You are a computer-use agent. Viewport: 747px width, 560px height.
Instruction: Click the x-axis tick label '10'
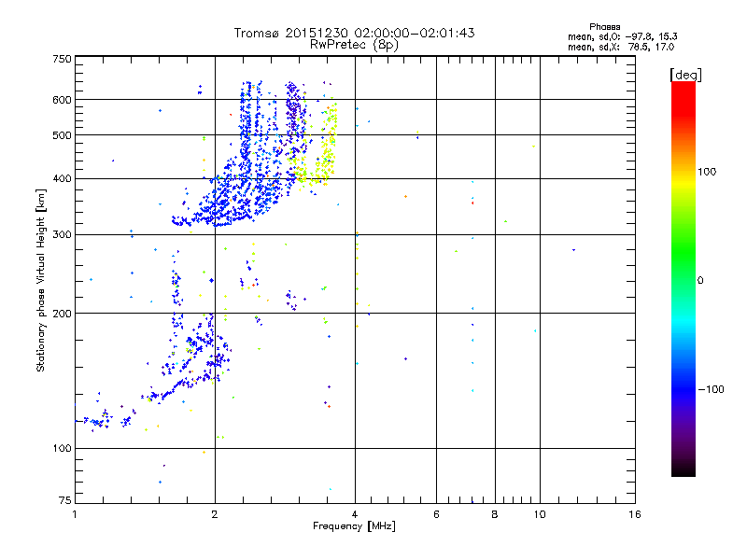(540, 514)
